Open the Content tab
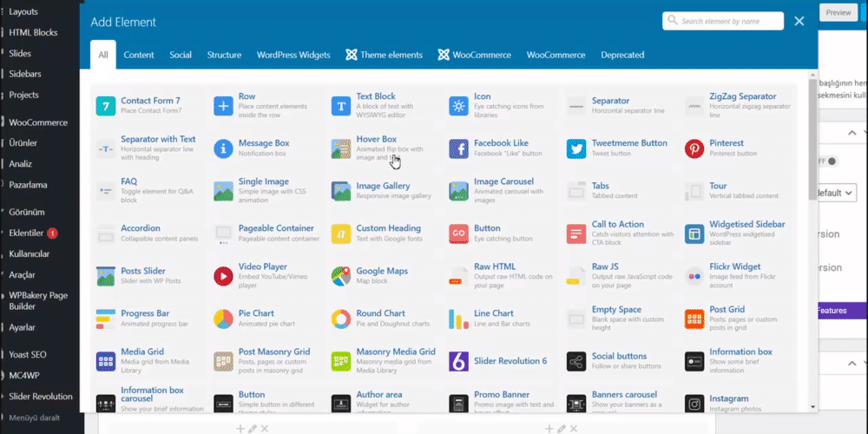Viewport: 868px width, 434px height. point(138,55)
